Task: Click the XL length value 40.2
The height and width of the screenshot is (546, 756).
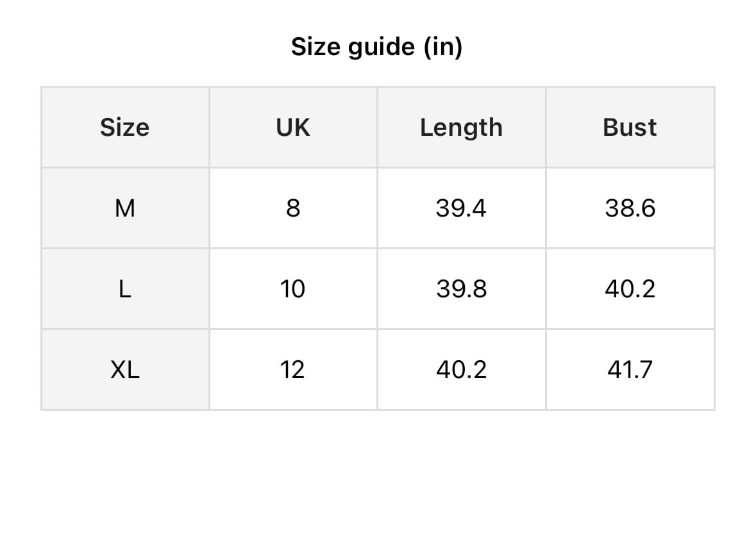Action: [461, 370]
